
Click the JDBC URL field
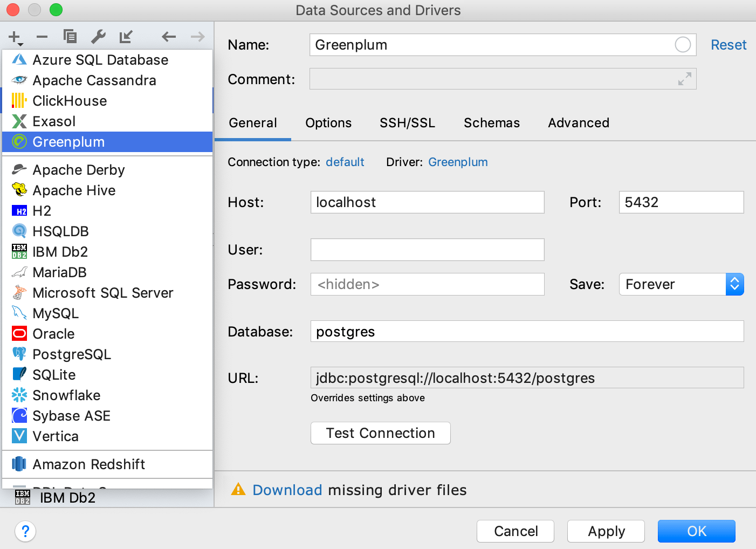[527, 378]
